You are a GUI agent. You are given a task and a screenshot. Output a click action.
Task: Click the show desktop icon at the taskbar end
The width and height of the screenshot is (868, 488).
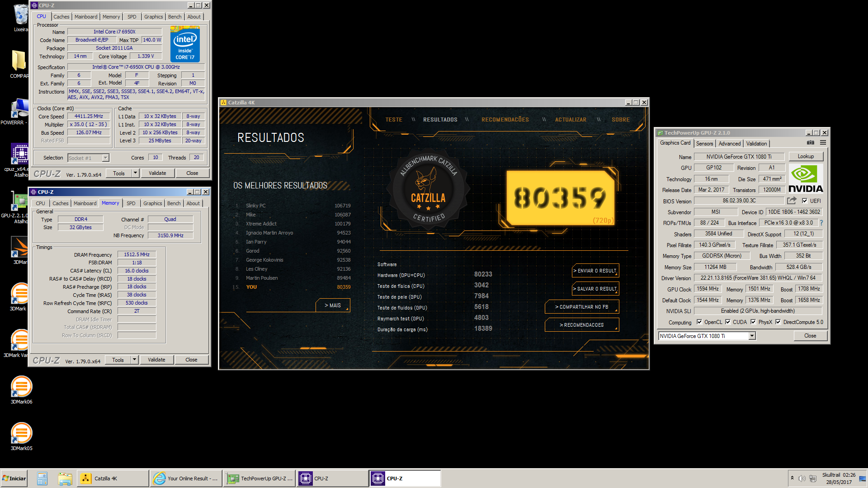(x=863, y=479)
